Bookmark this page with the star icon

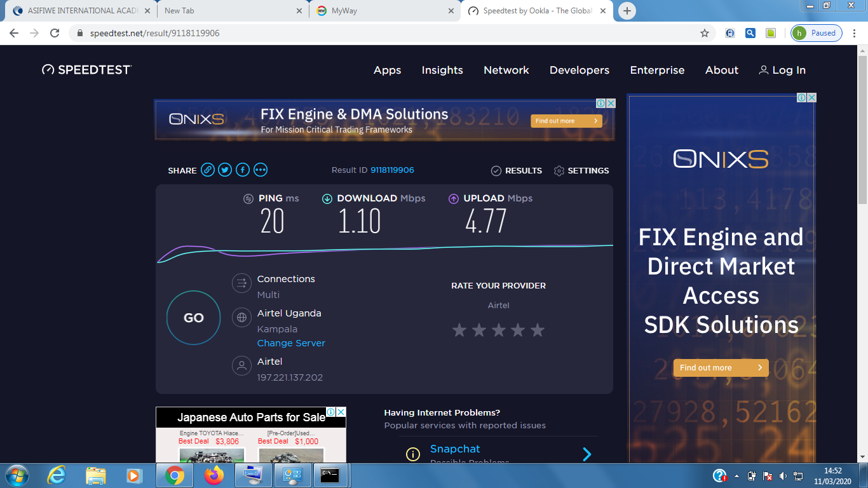pos(705,33)
